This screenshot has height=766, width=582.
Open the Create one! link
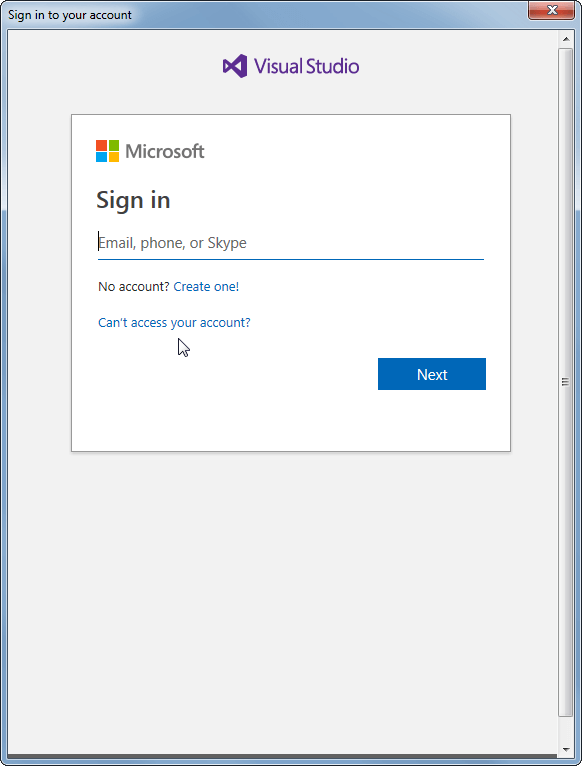(x=206, y=286)
